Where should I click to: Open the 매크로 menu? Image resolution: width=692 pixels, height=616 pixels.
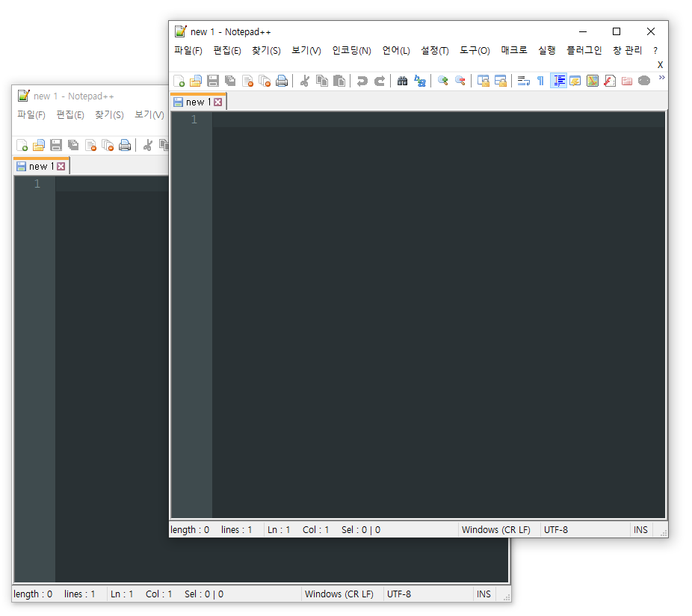pos(513,50)
